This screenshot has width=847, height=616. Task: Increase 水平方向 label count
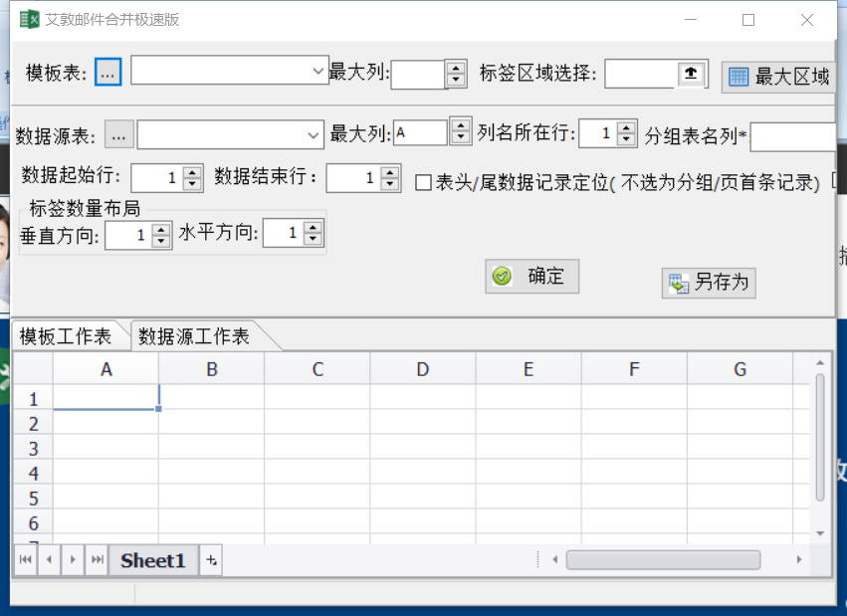[313, 227]
